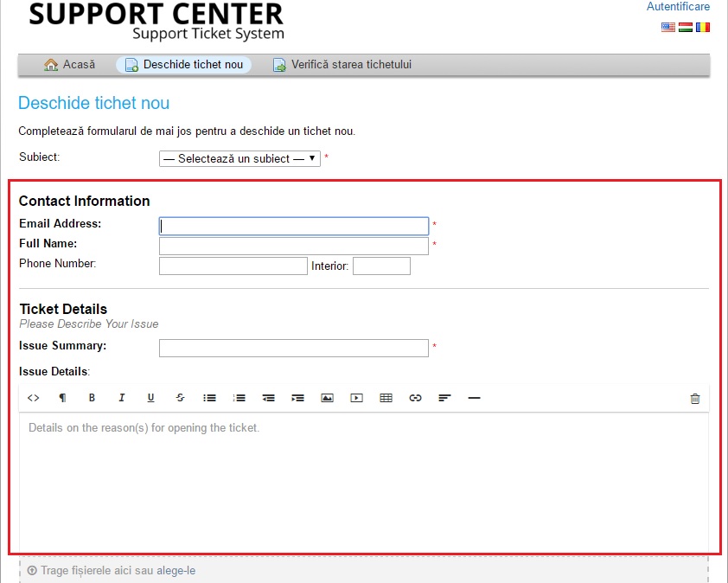Screen dimensions: 728x583
Task: Switch language using the Romanian flag
Action: tap(703, 27)
